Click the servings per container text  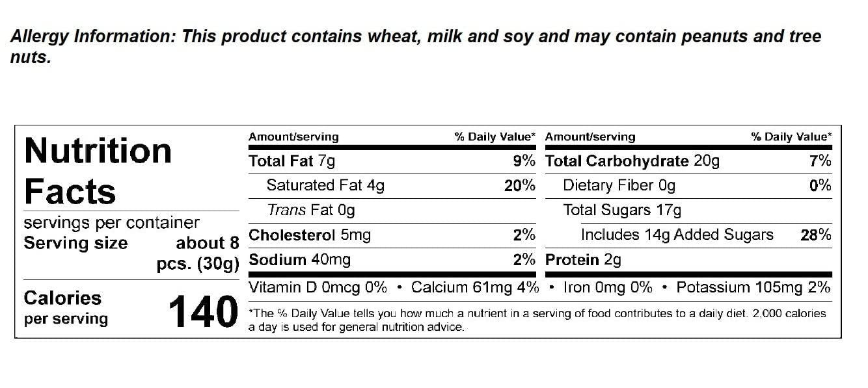[x=111, y=223]
